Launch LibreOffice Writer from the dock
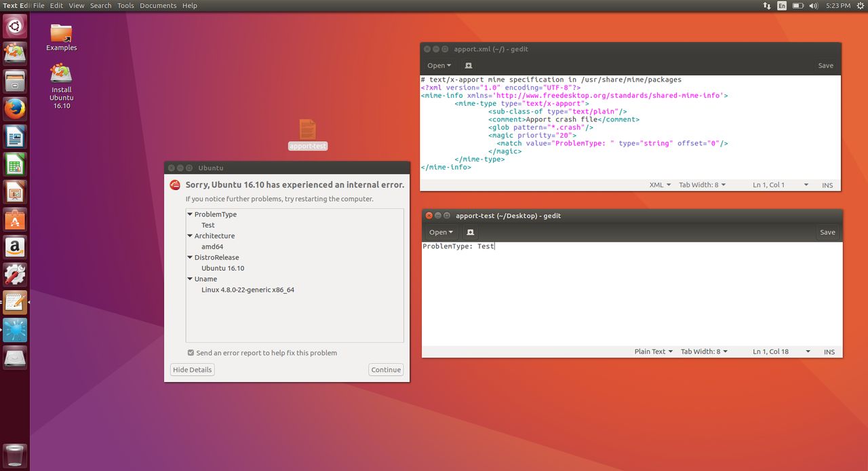Image resolution: width=868 pixels, height=471 pixels. coord(14,136)
